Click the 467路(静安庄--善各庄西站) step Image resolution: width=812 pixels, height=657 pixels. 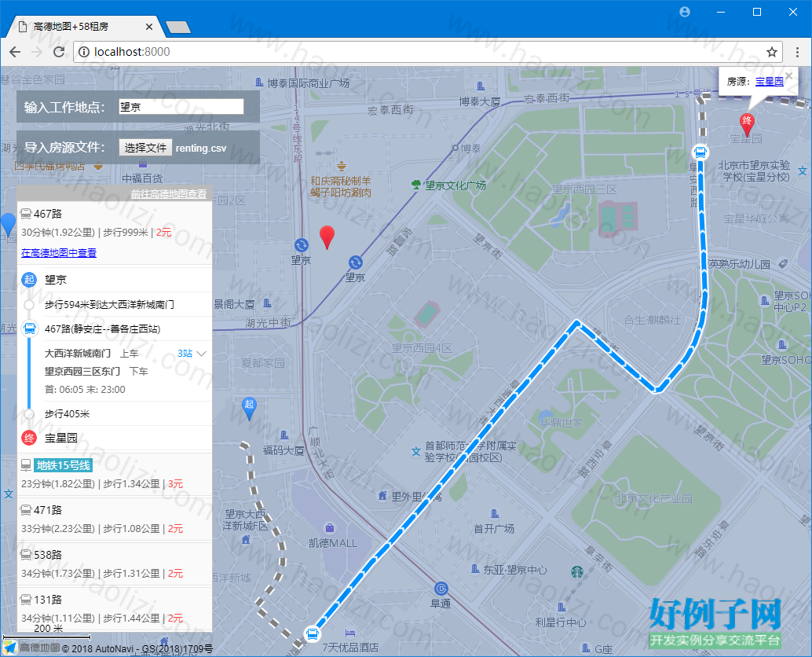pos(115,329)
